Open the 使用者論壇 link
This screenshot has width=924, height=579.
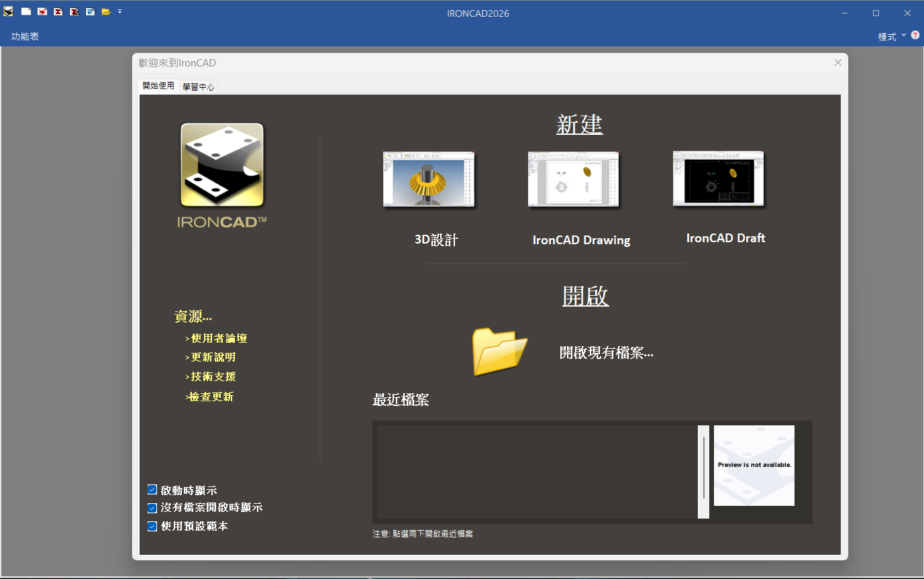[216, 338]
